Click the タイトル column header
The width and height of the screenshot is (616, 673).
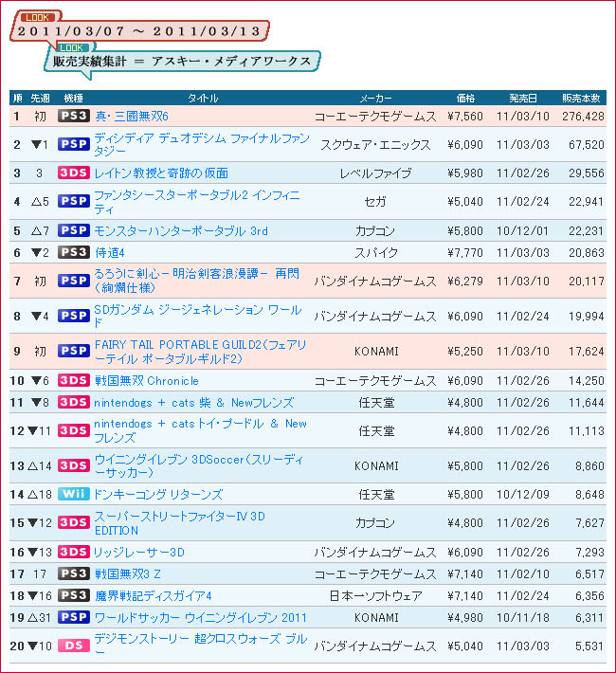[203, 99]
